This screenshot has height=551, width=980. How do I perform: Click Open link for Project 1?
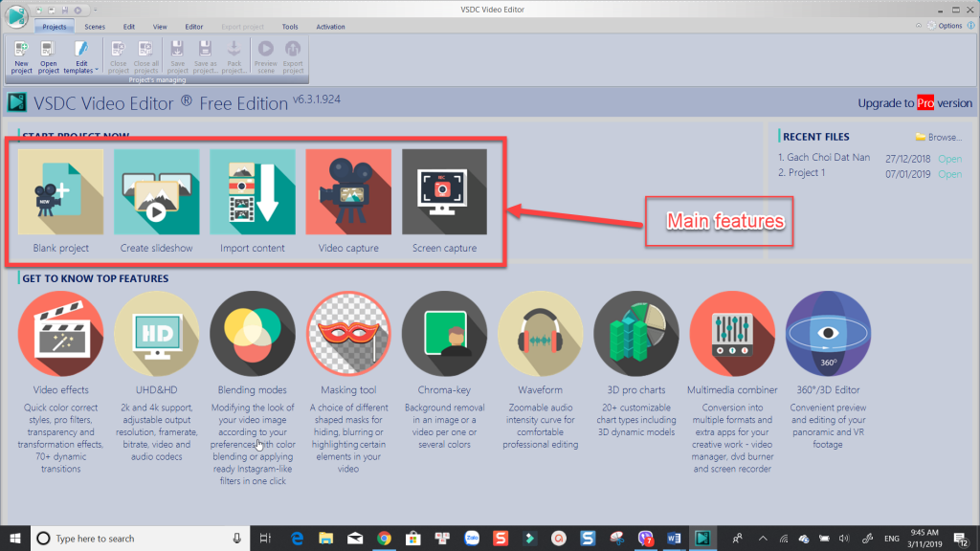pyautogui.click(x=950, y=174)
